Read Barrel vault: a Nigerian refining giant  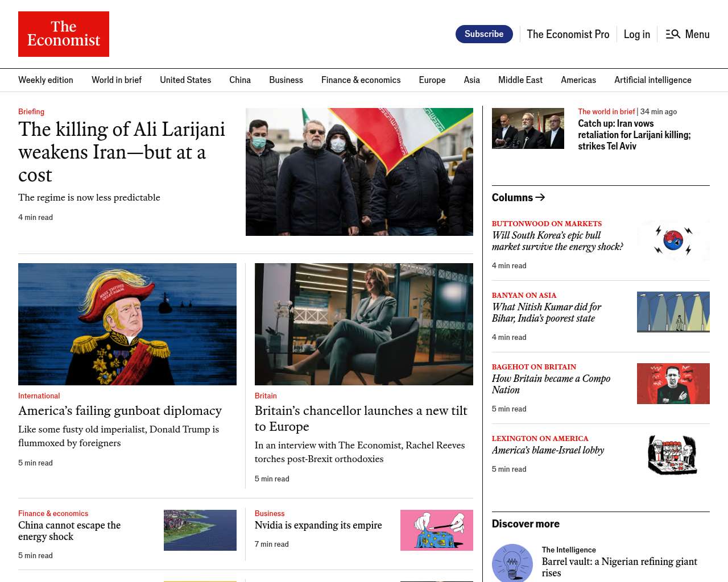[x=619, y=567]
